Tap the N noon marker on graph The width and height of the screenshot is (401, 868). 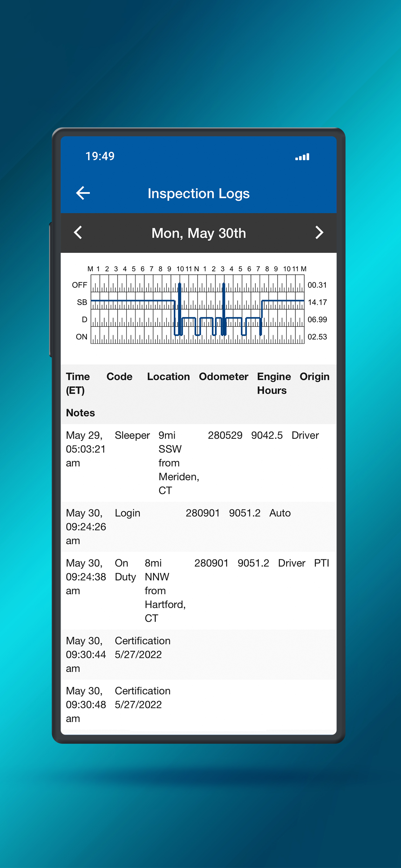click(x=196, y=269)
